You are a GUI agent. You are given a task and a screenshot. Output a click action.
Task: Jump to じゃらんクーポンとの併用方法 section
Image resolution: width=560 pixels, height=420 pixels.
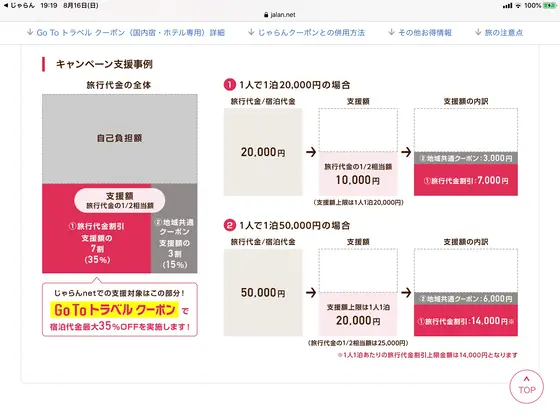pyautogui.click(x=306, y=32)
